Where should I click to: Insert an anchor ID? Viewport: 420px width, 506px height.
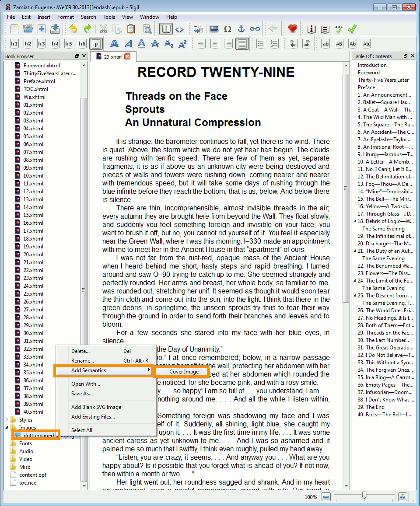(241, 29)
